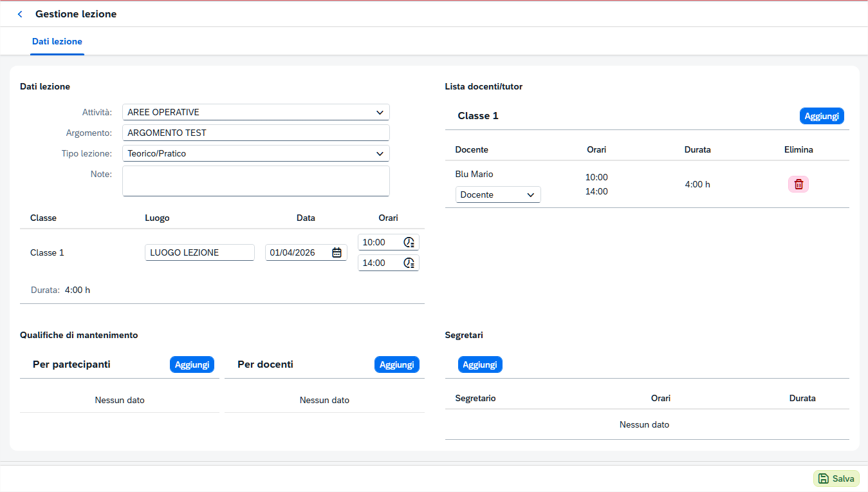
Task: Open the Tipo lezione dropdown
Action: [x=380, y=153]
